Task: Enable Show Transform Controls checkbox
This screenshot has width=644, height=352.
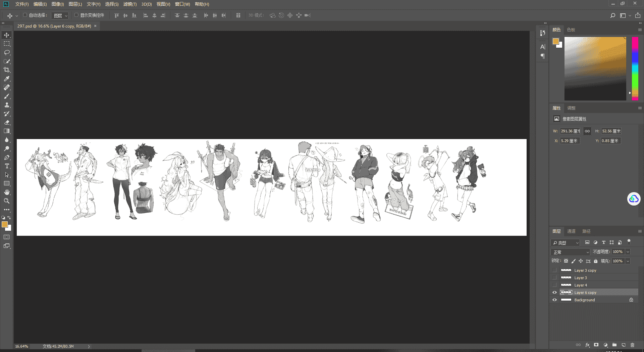Action: [76, 15]
